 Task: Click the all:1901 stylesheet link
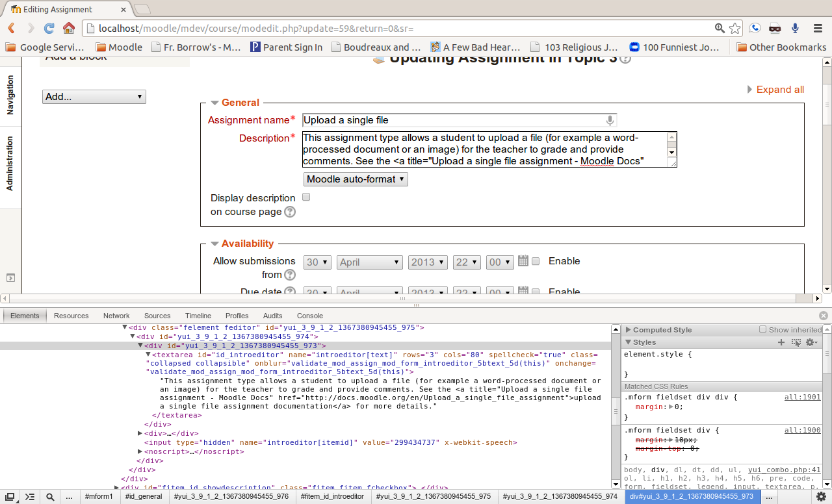(x=803, y=397)
